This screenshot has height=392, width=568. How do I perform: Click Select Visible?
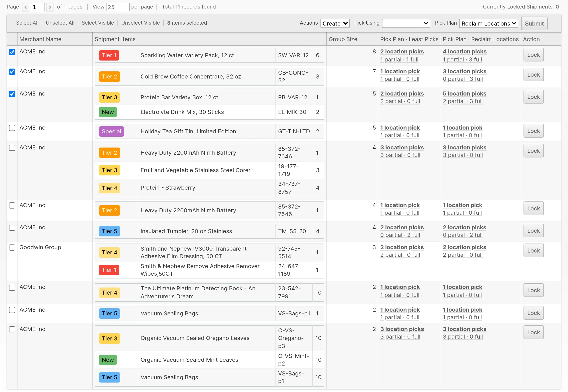[x=98, y=23]
